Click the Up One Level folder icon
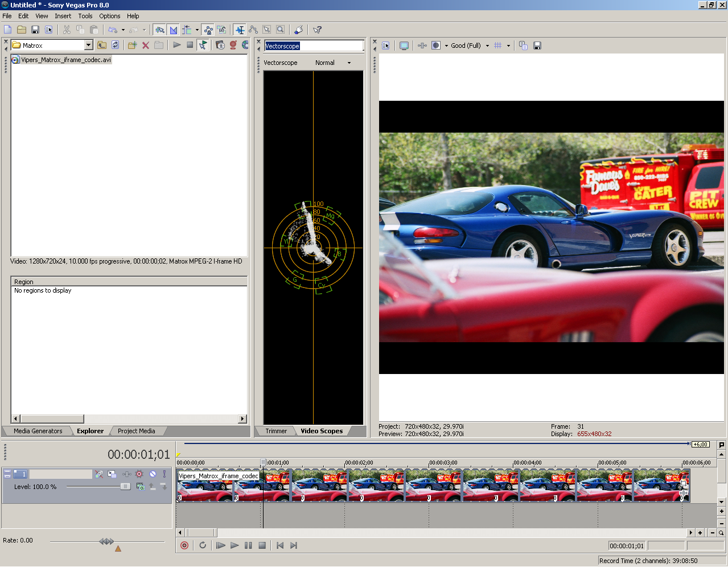 102,45
